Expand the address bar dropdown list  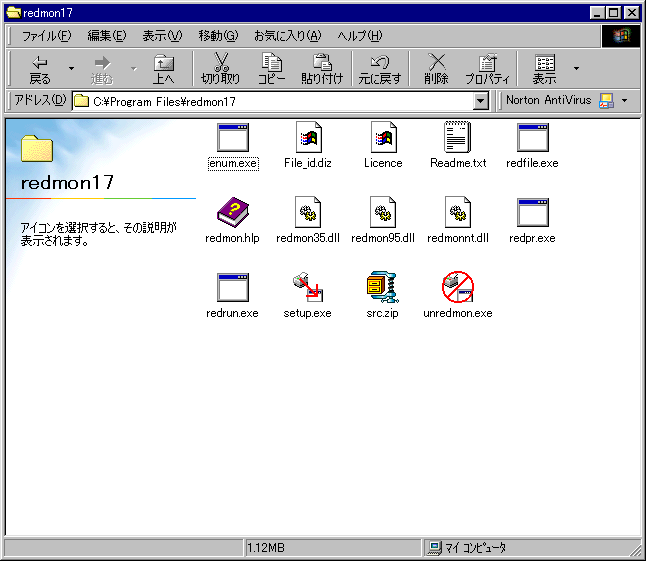[480, 101]
